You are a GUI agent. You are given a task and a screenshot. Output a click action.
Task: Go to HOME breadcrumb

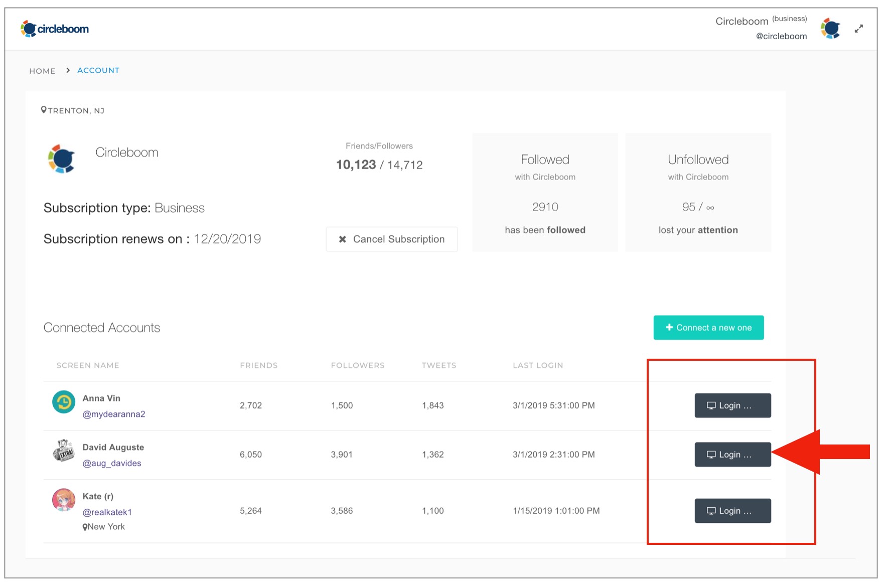(42, 71)
